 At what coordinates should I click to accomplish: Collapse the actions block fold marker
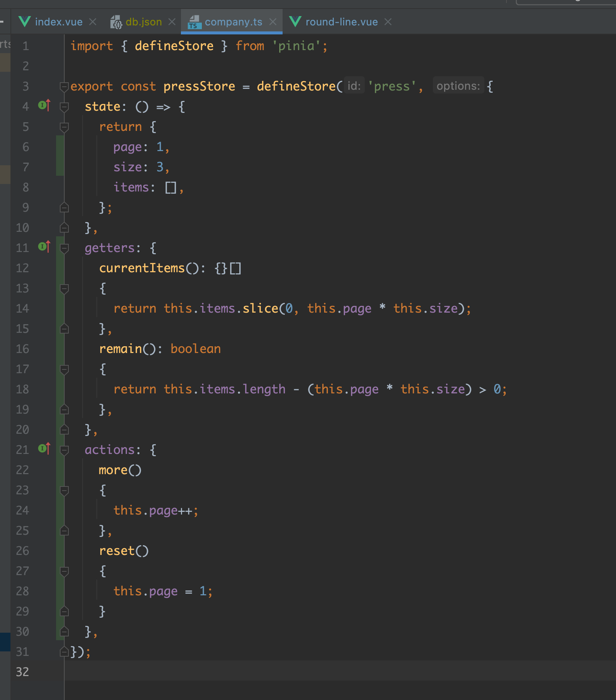point(64,450)
